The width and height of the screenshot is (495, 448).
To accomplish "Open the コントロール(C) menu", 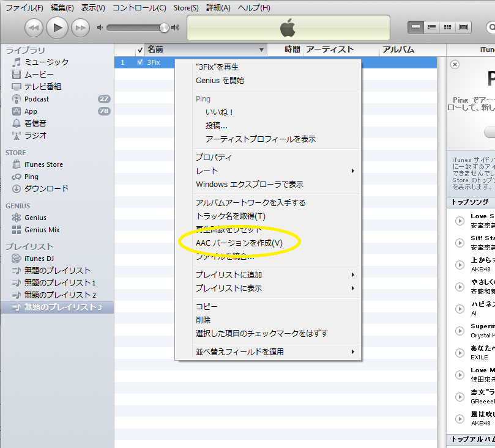I will tap(140, 8).
